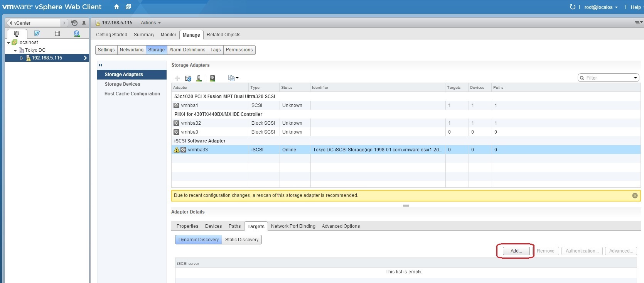This screenshot has height=283, width=644.
Task: Select Storage Devices in side menu
Action: click(132, 84)
